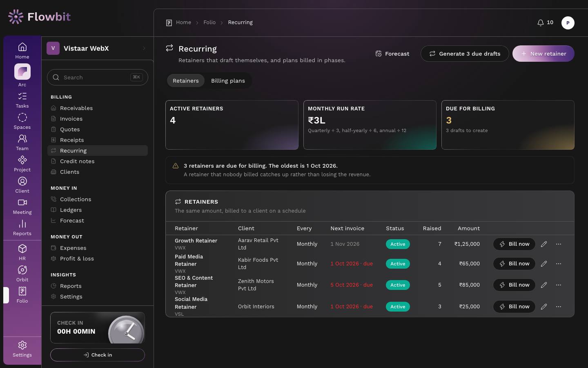Open Settings under Insights
This screenshot has height=368, width=588.
(x=98, y=296)
